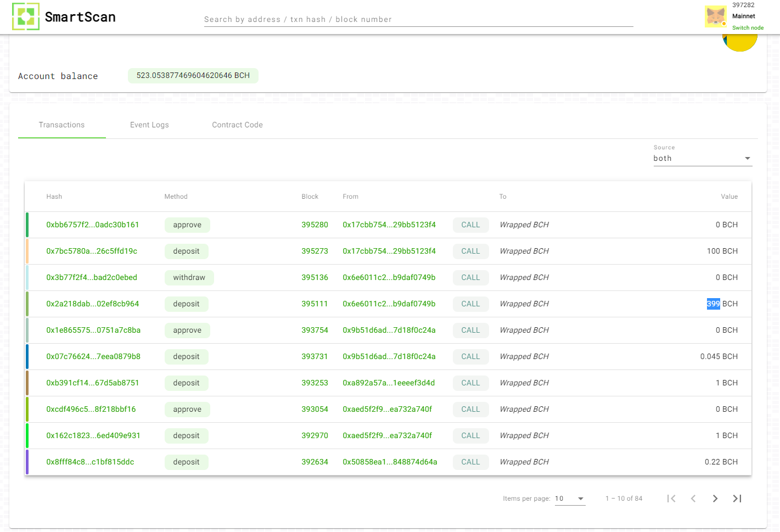Switch to the Event Logs tab
The height and width of the screenshot is (532, 780).
point(149,125)
